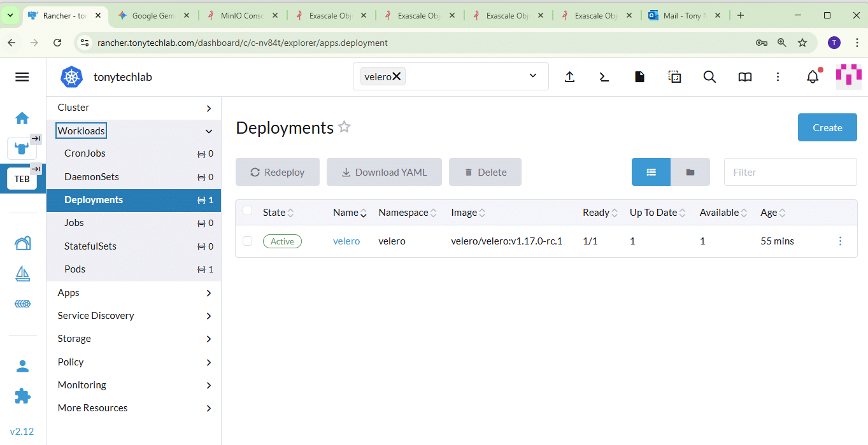This screenshot has width=868, height=445.
Task: Expand the Service Discovery section
Action: [x=134, y=316]
